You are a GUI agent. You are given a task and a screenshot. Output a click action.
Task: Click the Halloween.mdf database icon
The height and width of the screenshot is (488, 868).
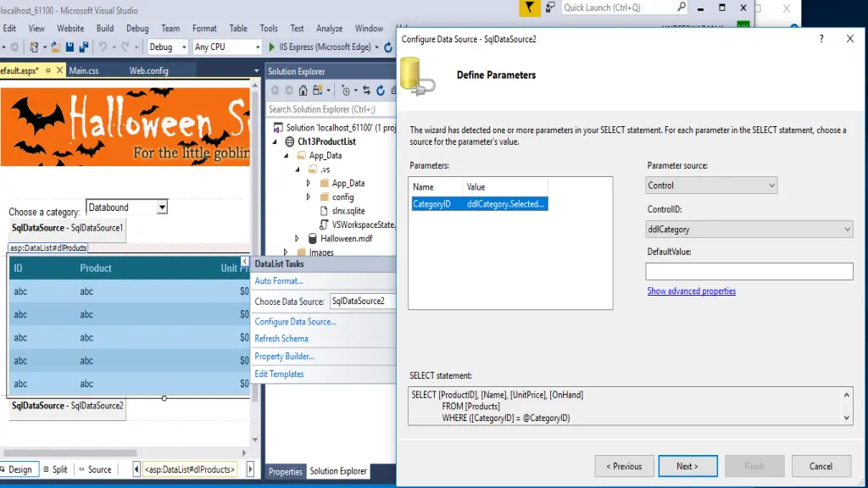[x=312, y=238]
